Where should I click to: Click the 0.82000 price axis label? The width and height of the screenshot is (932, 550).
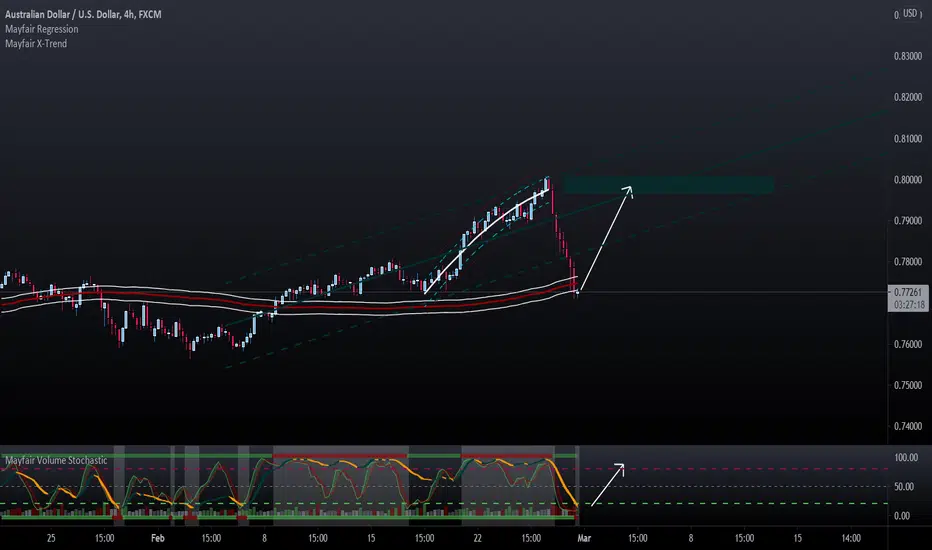click(908, 98)
